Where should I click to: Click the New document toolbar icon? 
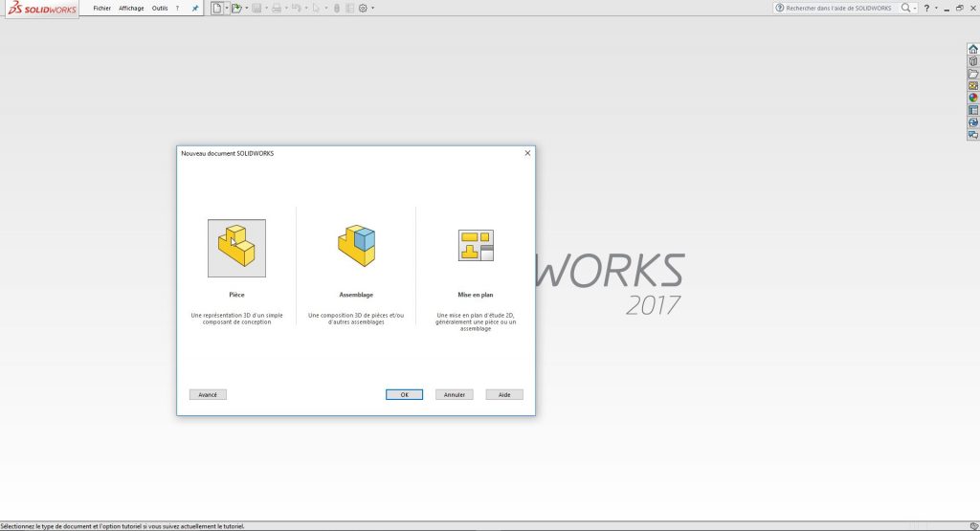[x=216, y=8]
